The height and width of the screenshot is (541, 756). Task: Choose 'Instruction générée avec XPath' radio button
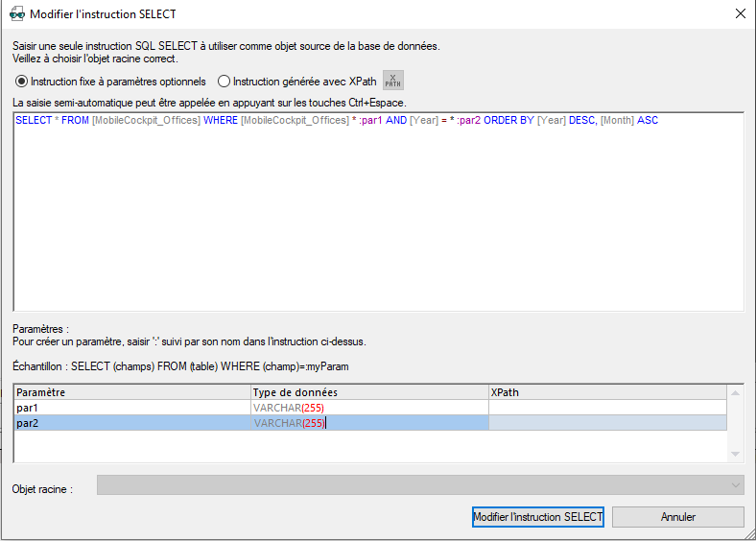(224, 82)
